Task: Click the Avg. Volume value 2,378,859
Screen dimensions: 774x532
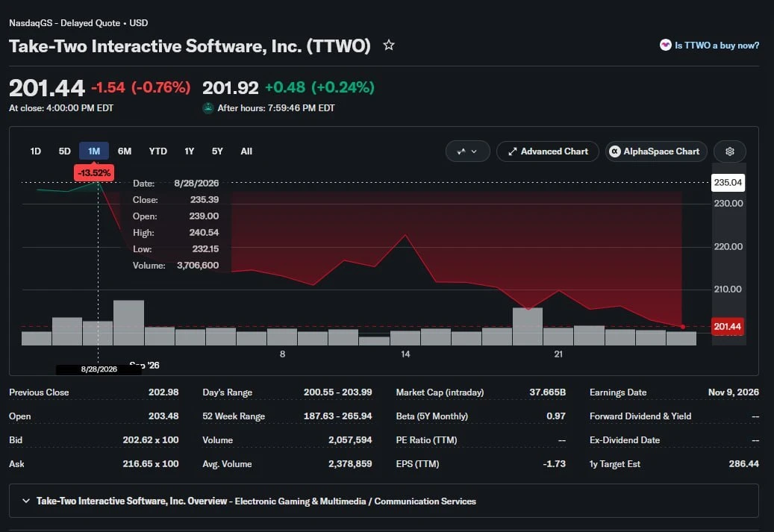Action: [350, 464]
